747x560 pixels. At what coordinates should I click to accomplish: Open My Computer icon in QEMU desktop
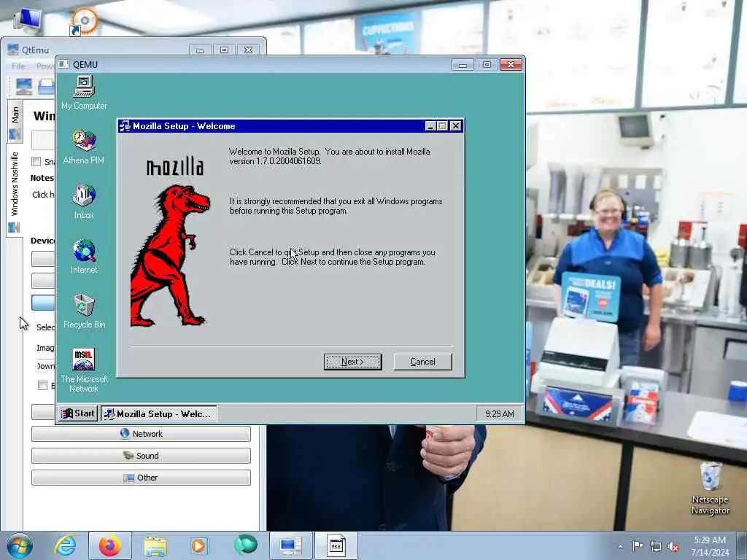coord(84,93)
